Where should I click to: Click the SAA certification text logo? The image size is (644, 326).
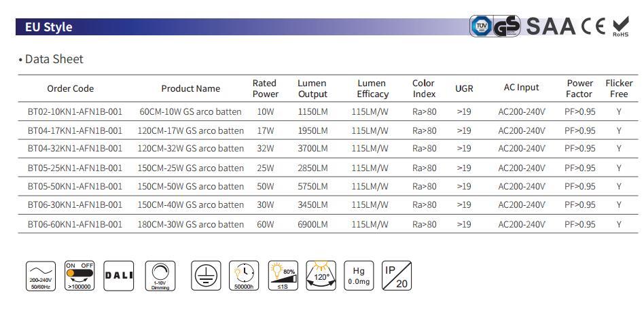551,26
